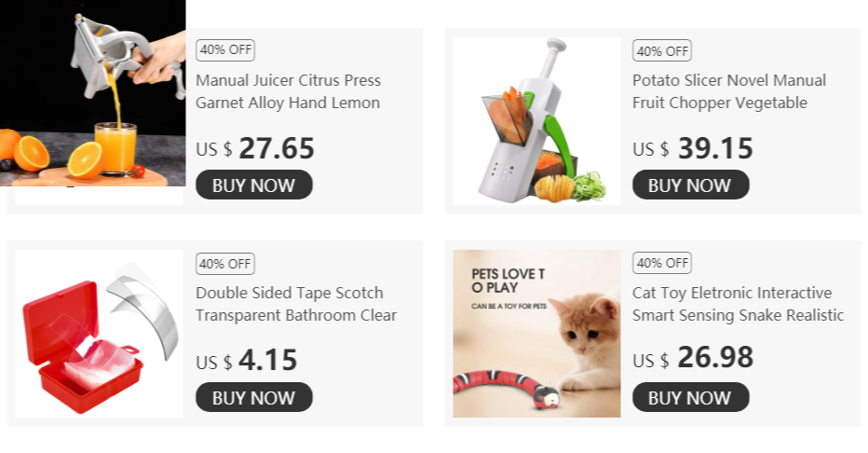868x453 pixels.
Task: Open the Manual Juicer Citrus Press title link
Action: [289, 91]
